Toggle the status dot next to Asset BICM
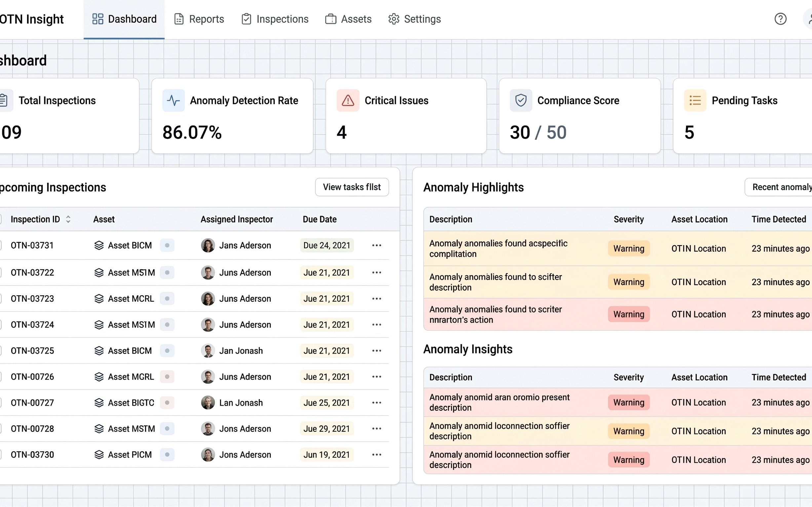812x507 pixels. tap(167, 245)
